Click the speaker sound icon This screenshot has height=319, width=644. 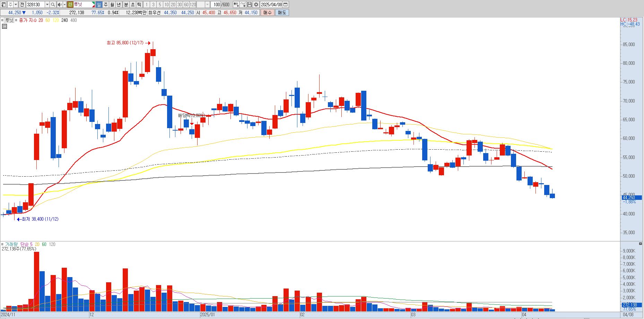pyautogui.click(x=60, y=5)
